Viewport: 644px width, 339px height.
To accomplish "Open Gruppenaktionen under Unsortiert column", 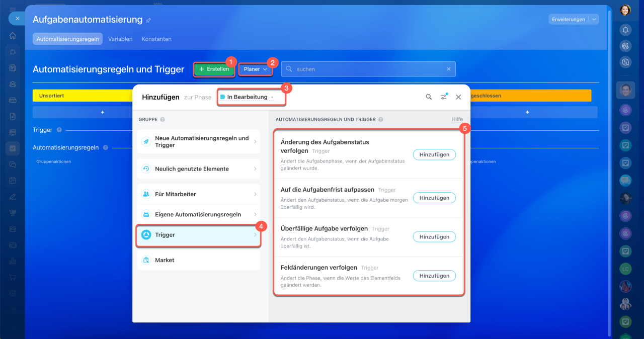I will pos(54,161).
